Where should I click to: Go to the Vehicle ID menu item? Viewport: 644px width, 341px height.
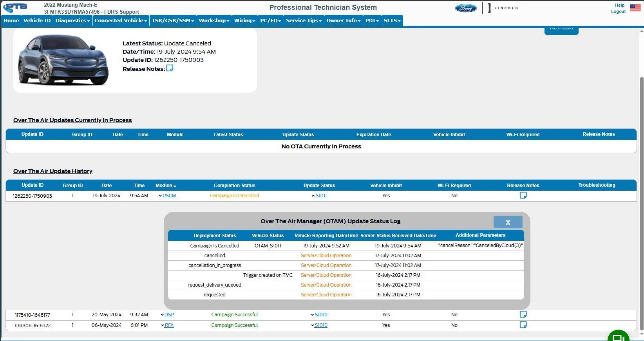point(37,21)
